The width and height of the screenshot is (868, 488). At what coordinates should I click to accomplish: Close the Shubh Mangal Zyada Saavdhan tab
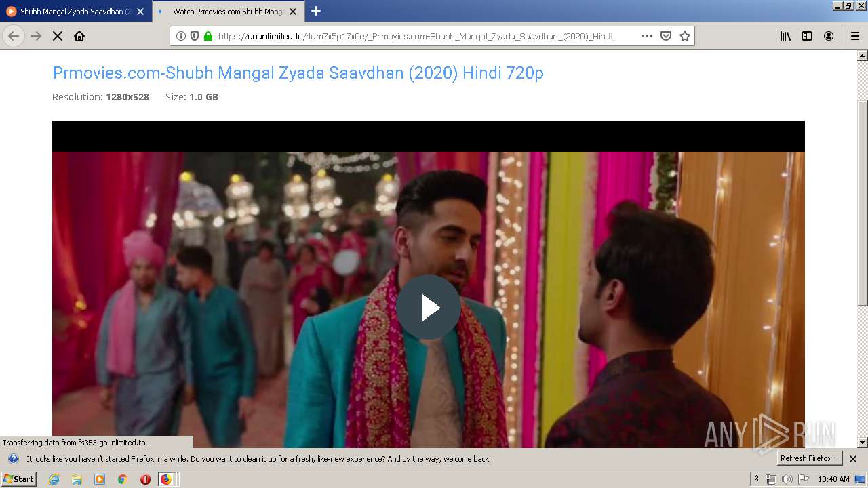(140, 12)
